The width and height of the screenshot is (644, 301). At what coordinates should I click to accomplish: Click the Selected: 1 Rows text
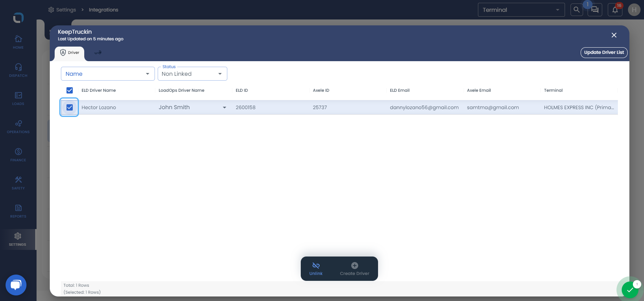[82, 292]
